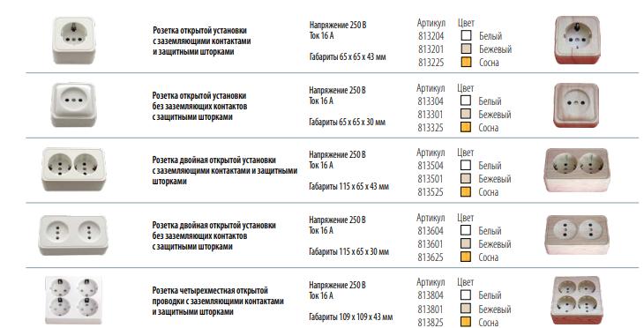Select pine color swatch for article 813325
The width and height of the screenshot is (644, 328).
(x=465, y=127)
